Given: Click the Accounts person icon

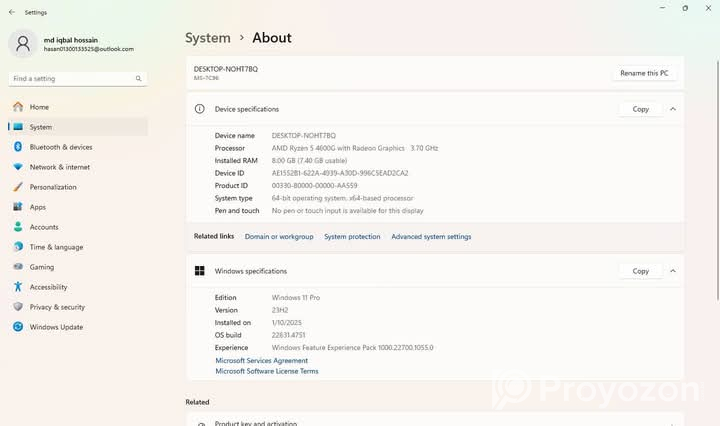Looking at the screenshot, I should pos(18,227).
